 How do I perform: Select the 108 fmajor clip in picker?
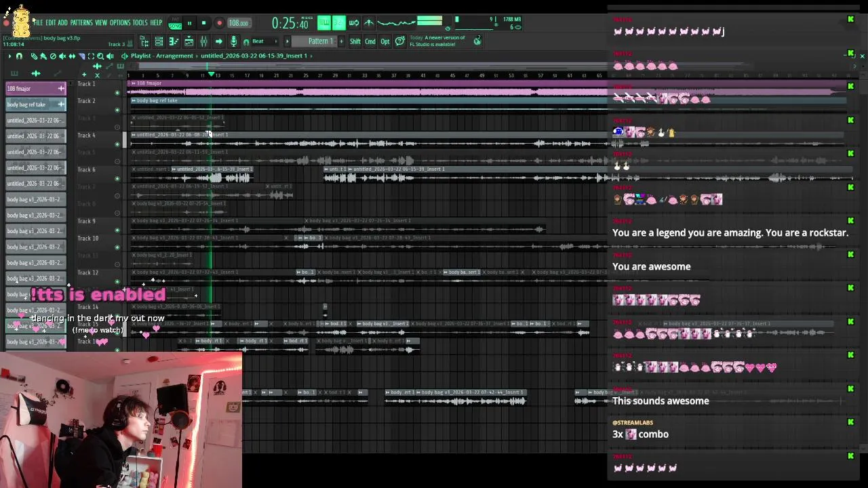point(36,89)
